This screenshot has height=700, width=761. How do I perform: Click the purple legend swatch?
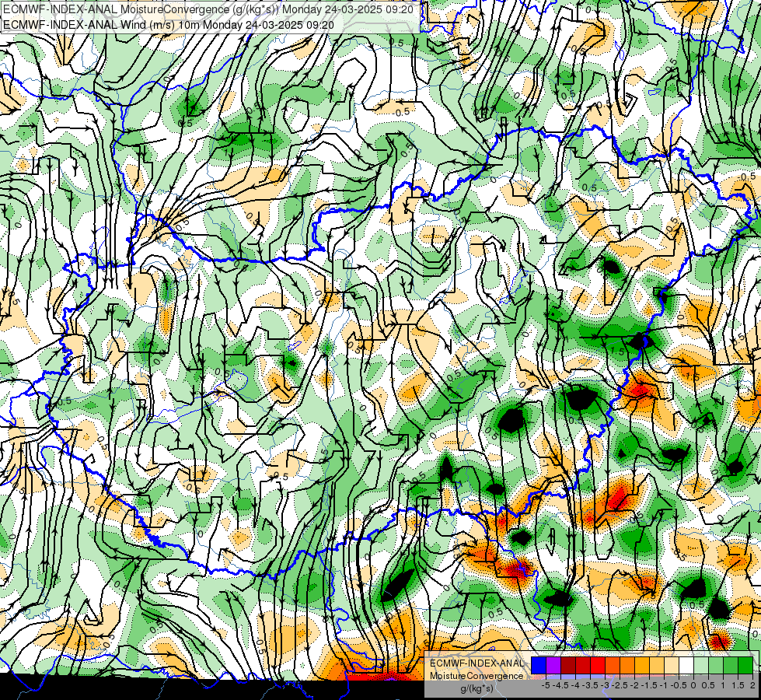(x=553, y=665)
